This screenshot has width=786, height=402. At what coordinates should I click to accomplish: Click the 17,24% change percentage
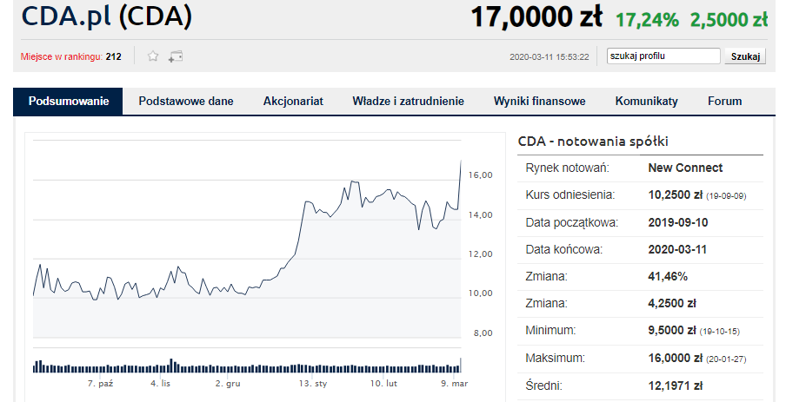click(647, 21)
